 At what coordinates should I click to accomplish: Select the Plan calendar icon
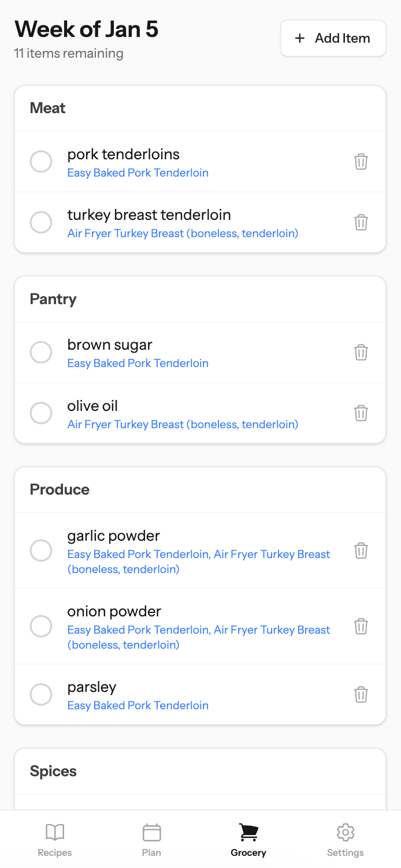coord(151,833)
